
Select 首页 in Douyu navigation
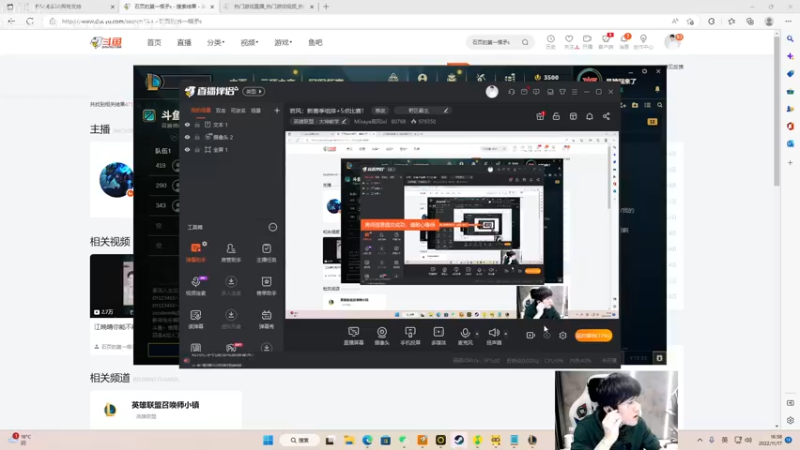click(x=154, y=42)
